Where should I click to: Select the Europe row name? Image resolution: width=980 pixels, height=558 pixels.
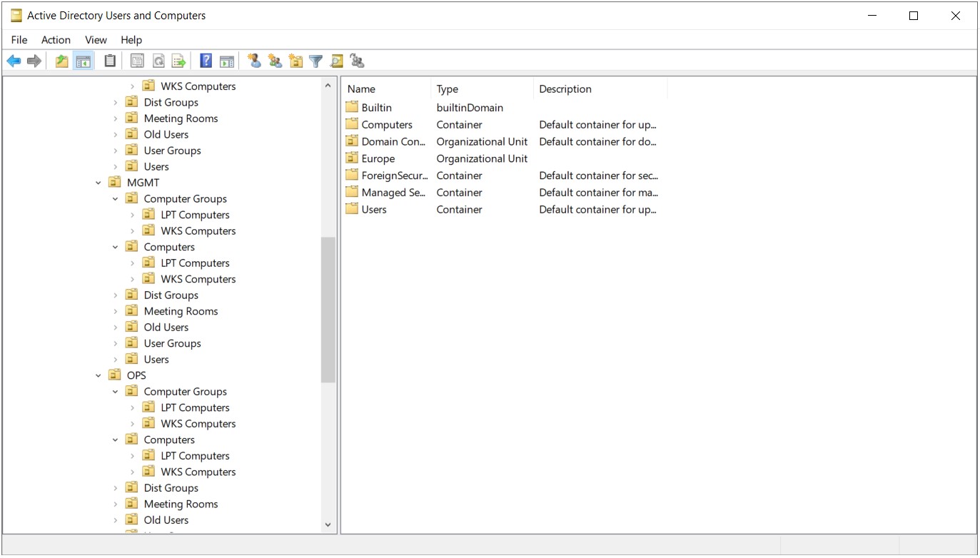[x=378, y=158]
